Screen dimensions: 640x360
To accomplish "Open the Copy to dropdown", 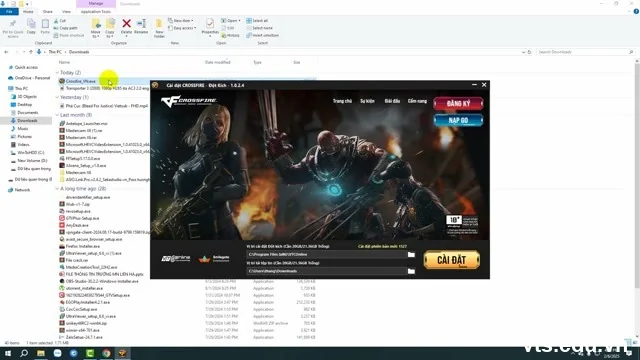I will point(110,29).
